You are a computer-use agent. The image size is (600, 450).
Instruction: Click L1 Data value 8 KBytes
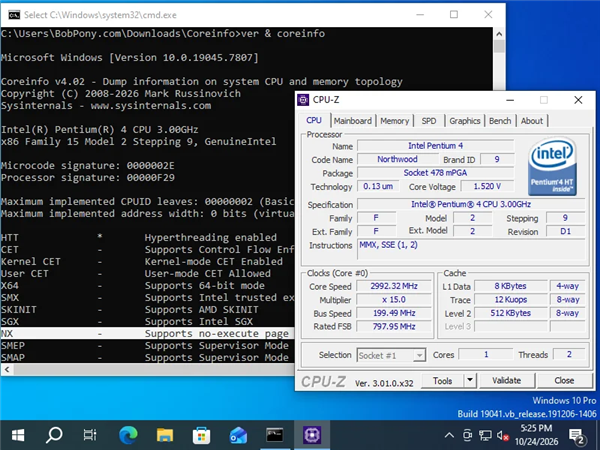(510, 286)
